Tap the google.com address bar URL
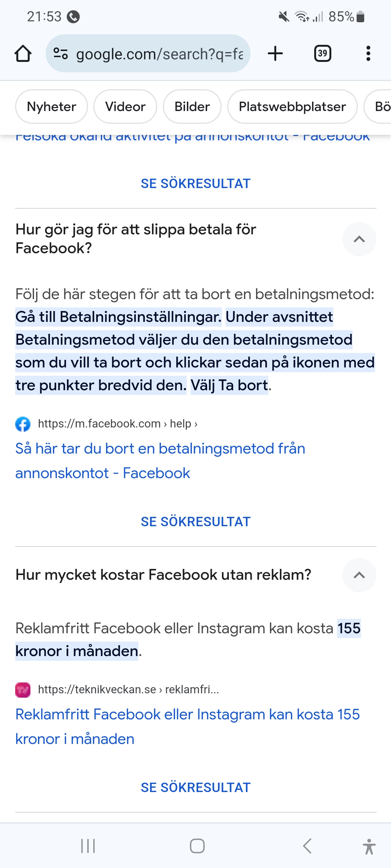391x868 pixels. click(159, 54)
